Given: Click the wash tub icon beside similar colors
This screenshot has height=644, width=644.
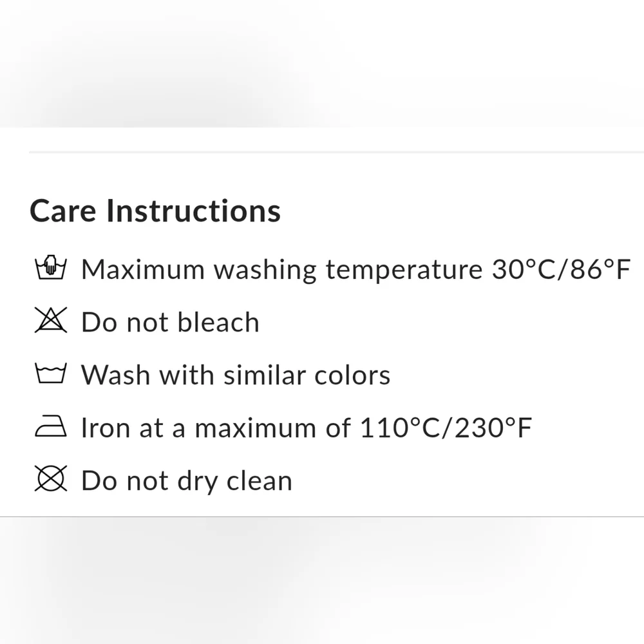Looking at the screenshot, I should click(50, 374).
